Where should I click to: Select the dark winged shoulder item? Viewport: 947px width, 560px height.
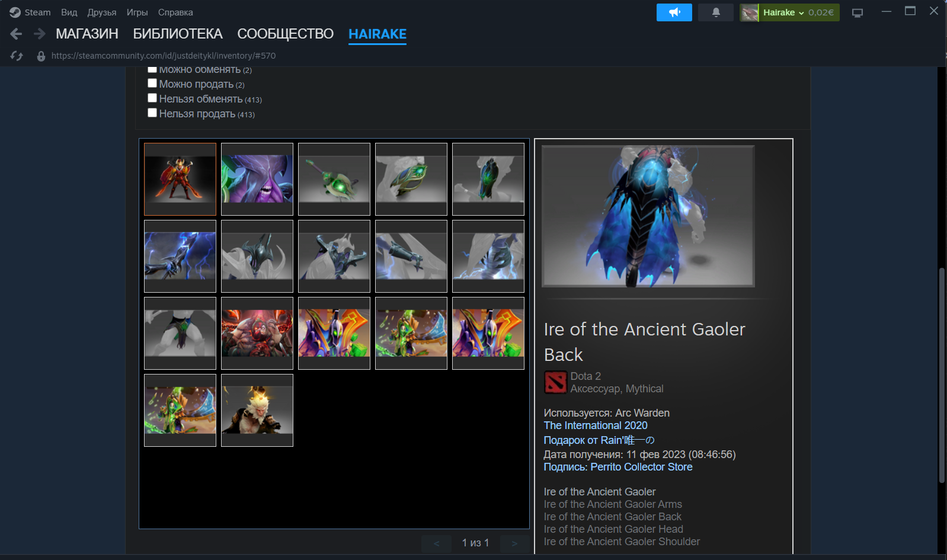coord(334,256)
